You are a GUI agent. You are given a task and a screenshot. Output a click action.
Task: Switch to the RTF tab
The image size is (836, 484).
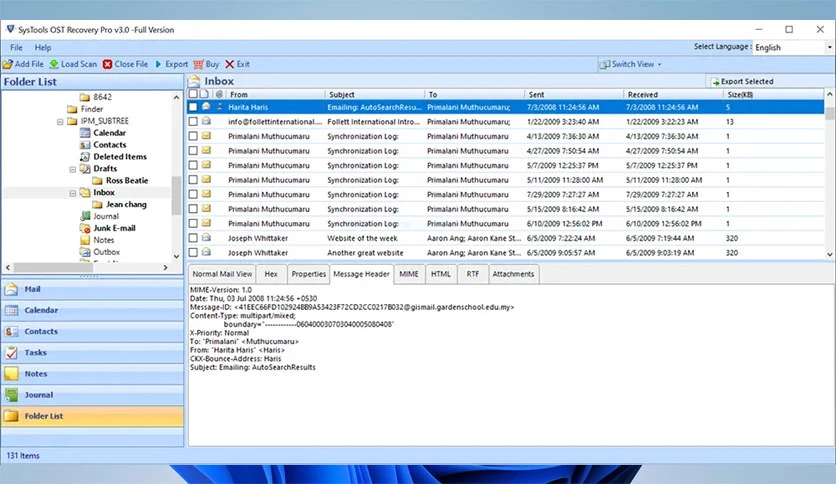[473, 274]
